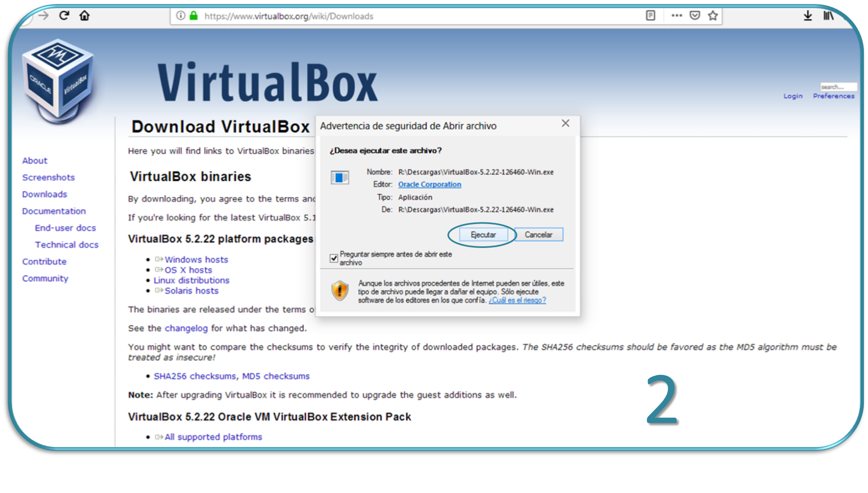
Task: Reload the page with the refresh icon
Action: tap(64, 16)
